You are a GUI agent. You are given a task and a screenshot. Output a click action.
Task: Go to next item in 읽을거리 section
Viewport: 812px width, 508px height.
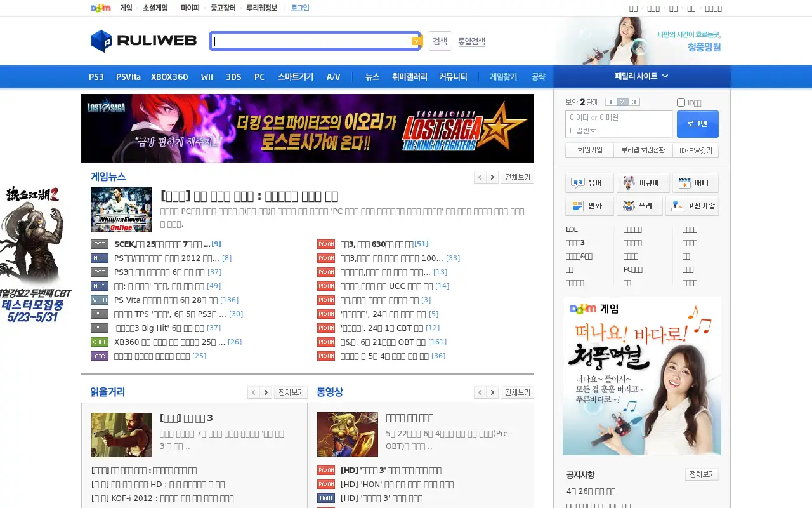pyautogui.click(x=266, y=392)
